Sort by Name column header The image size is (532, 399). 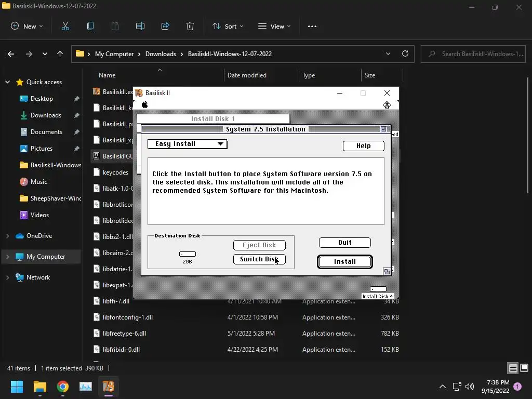(107, 75)
